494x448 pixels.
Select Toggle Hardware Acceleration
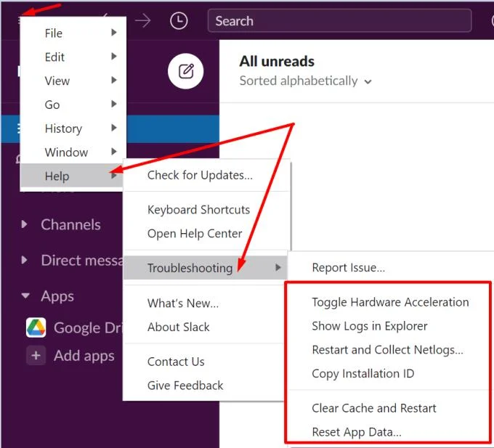(x=390, y=302)
